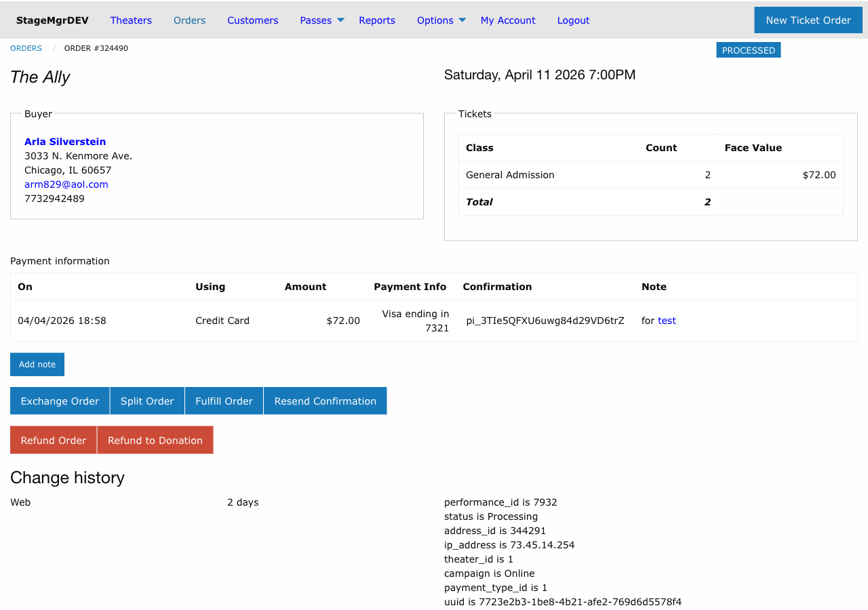Click the 'address_id is 344291' history line
The image size is (868, 610).
495,531
